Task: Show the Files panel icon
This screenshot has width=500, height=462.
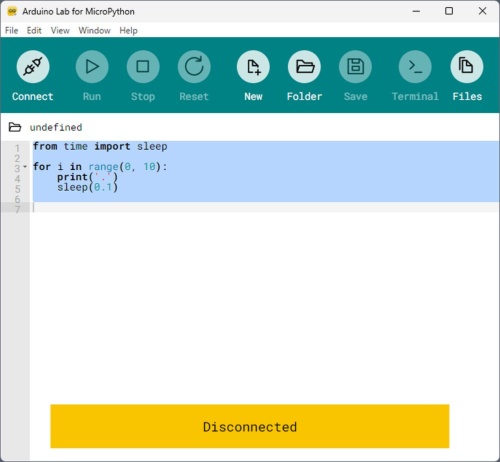Action: 467,67
